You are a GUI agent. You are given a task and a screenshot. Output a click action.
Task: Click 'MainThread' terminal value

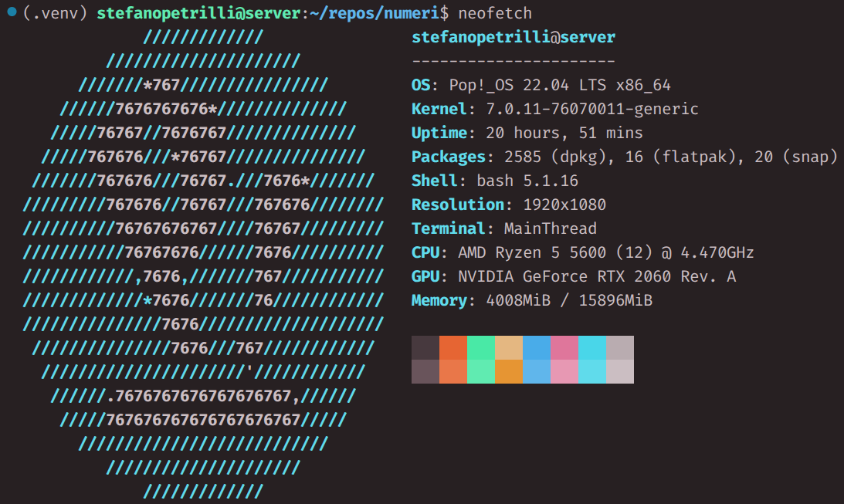550,228
